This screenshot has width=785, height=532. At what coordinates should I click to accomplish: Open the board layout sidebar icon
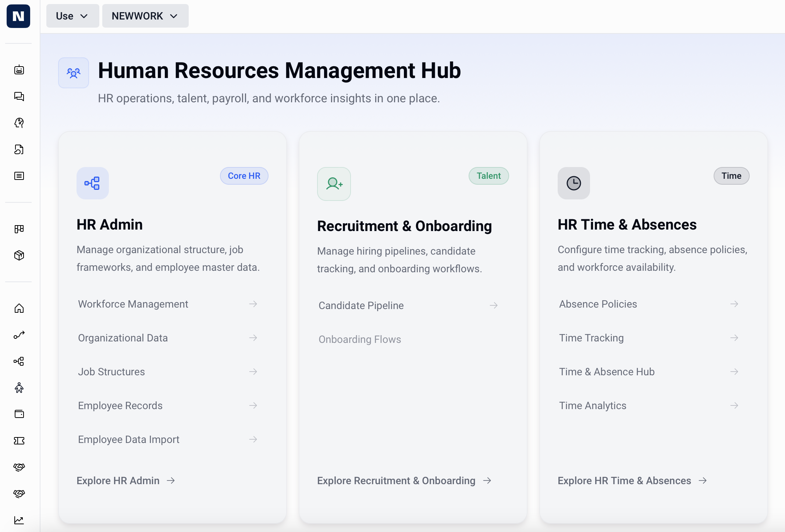pos(19,229)
